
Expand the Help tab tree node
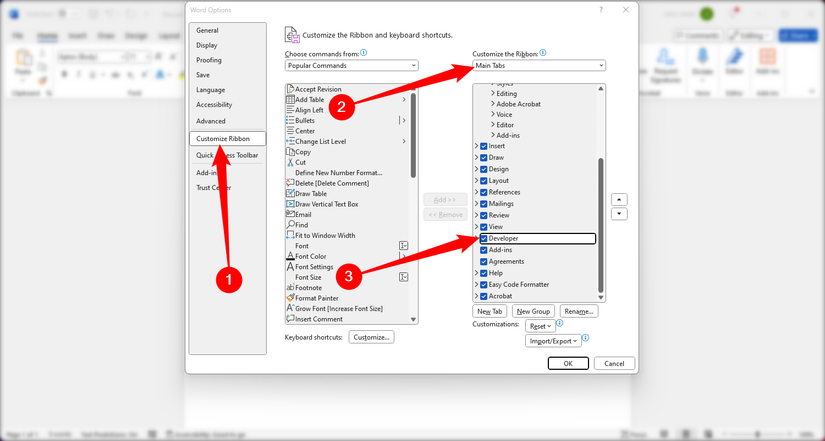click(477, 273)
